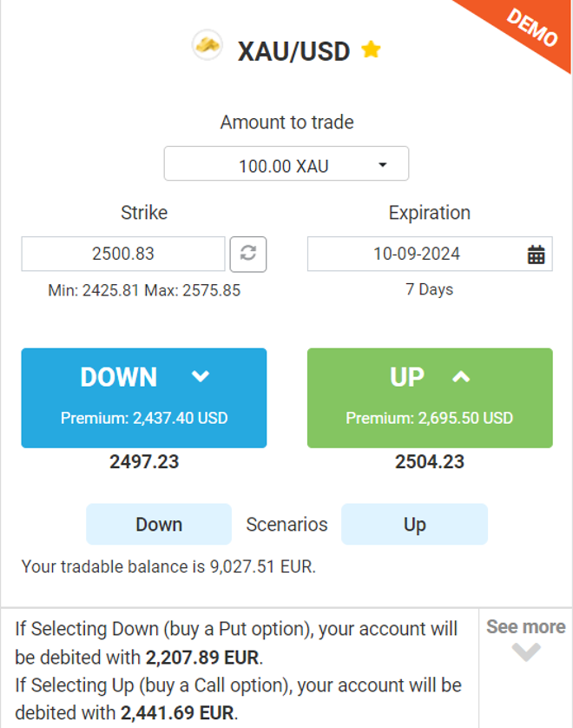
Task: Toggle the yellow favorite star
Action: 372,50
